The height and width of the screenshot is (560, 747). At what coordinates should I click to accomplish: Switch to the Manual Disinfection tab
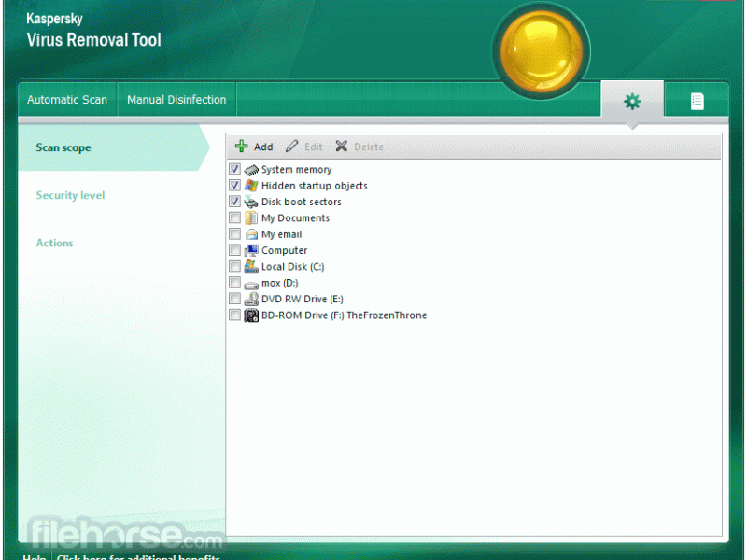click(x=176, y=100)
